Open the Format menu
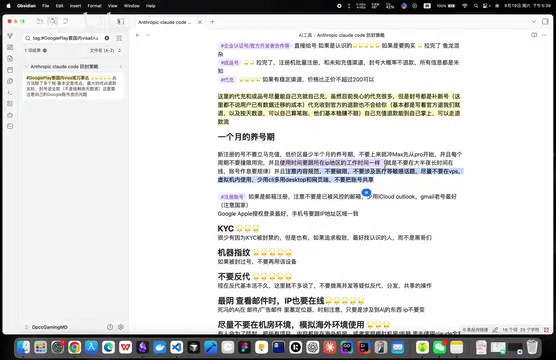The height and width of the screenshot is (360, 556). pos(94,6)
